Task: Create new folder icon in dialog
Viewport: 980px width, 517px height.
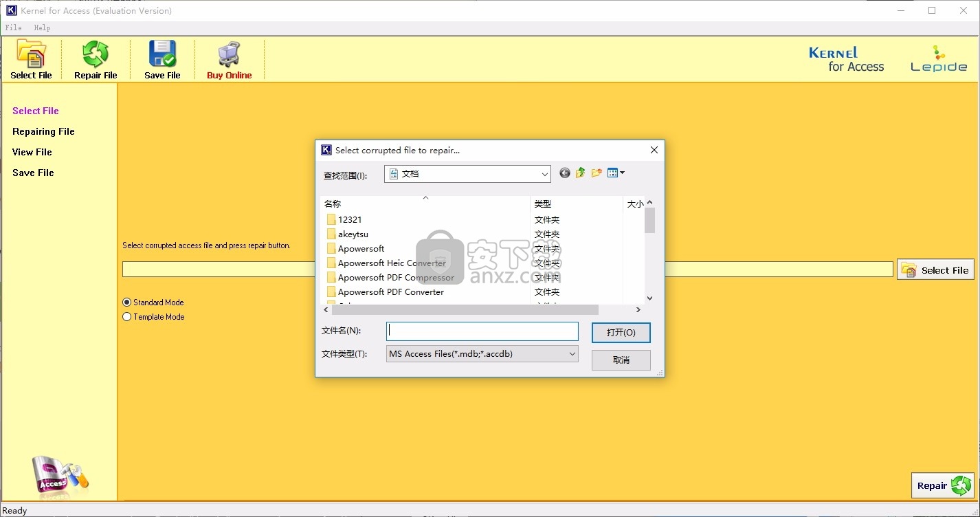Action: pos(597,173)
